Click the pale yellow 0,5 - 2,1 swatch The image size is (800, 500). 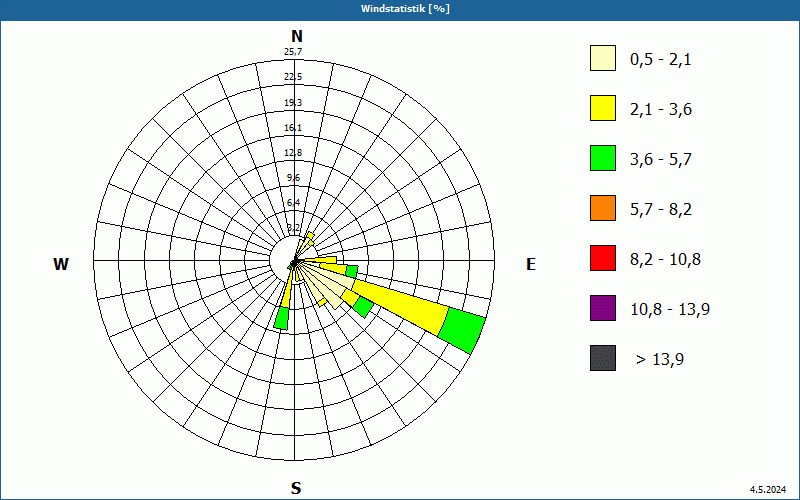coord(603,58)
